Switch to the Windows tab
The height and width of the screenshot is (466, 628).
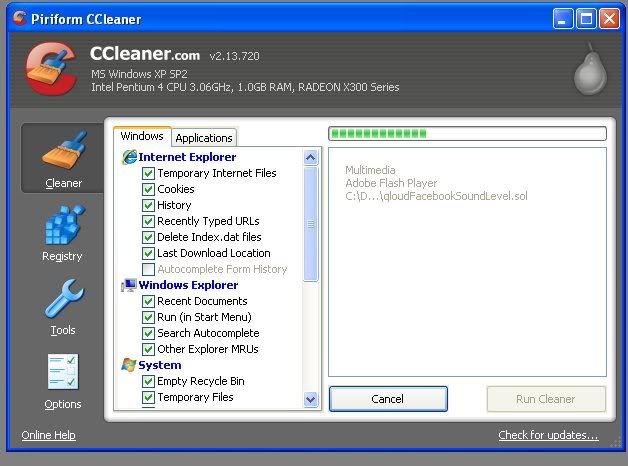click(142, 137)
